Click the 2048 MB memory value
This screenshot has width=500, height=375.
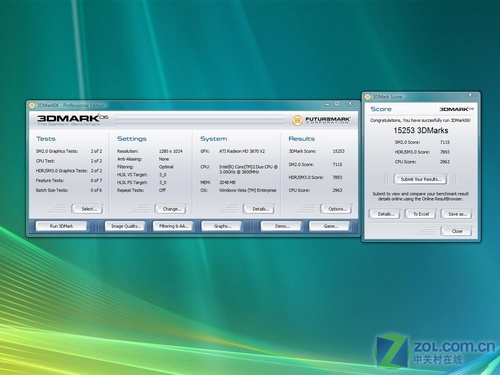coord(227,182)
